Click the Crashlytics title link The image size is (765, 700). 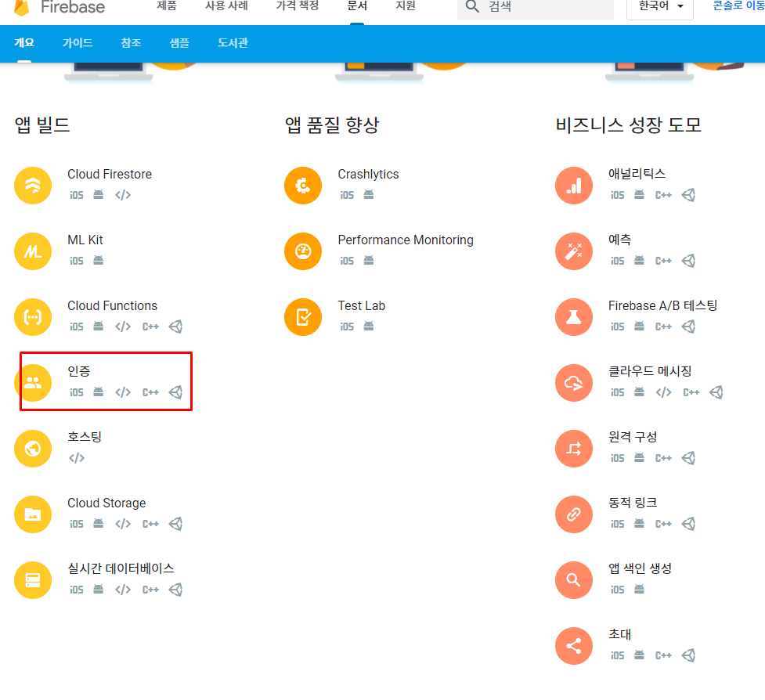368,174
